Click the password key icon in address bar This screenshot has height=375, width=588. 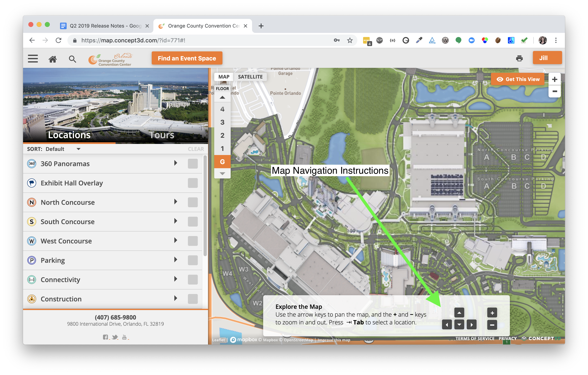click(x=337, y=40)
